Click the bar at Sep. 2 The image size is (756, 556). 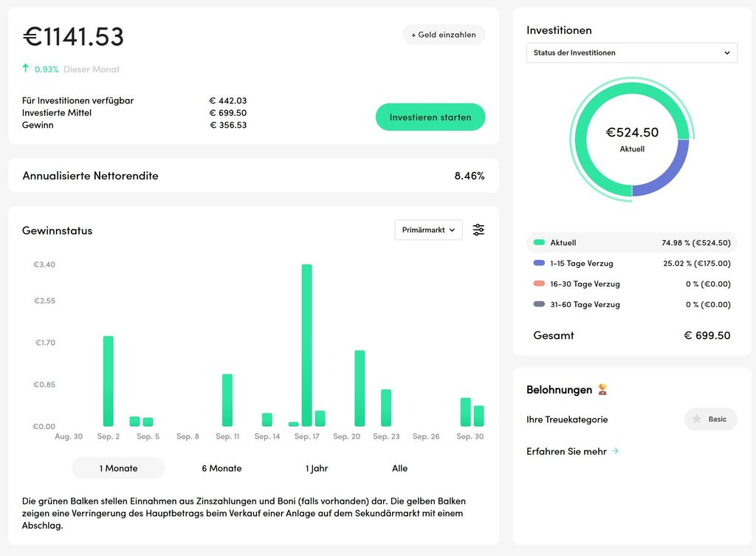[109, 381]
